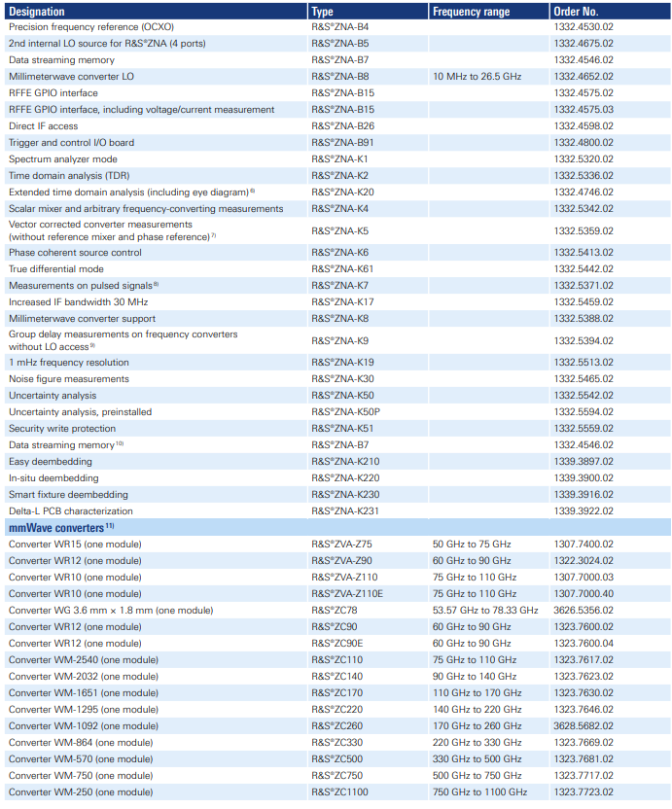Click 'Converter WM-250 (one module)'
This screenshot has width=672, height=809.
[x=81, y=791]
